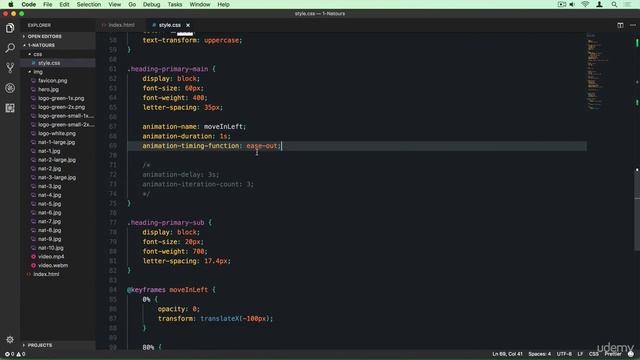Click the feedback smiley in the status bar
The image size is (640, 360).
631,354
